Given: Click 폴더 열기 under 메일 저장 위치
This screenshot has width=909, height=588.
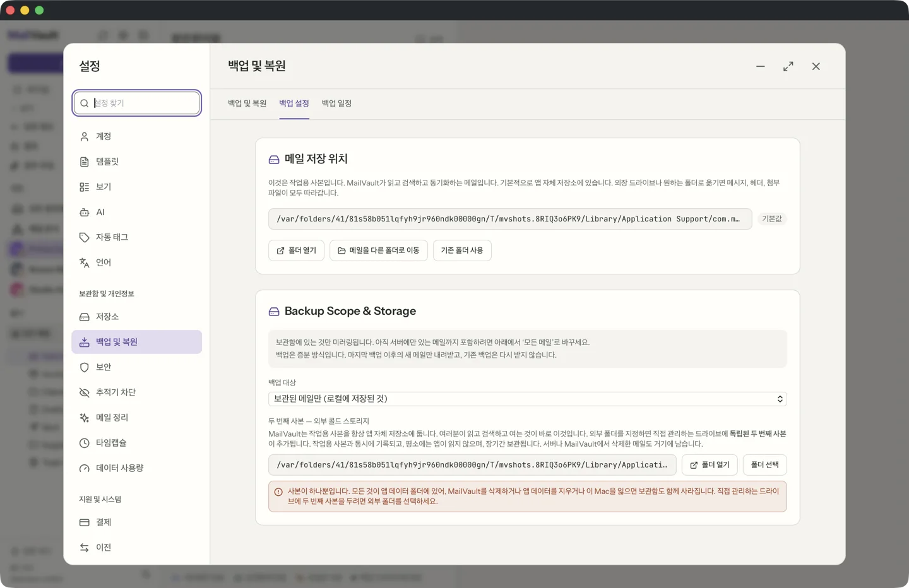Looking at the screenshot, I should 296,250.
